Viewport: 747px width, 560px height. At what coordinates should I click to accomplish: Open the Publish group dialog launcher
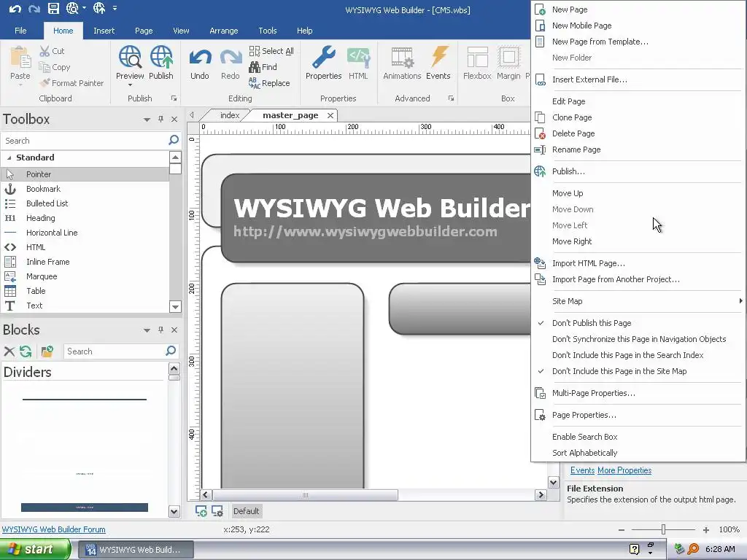pos(174,98)
